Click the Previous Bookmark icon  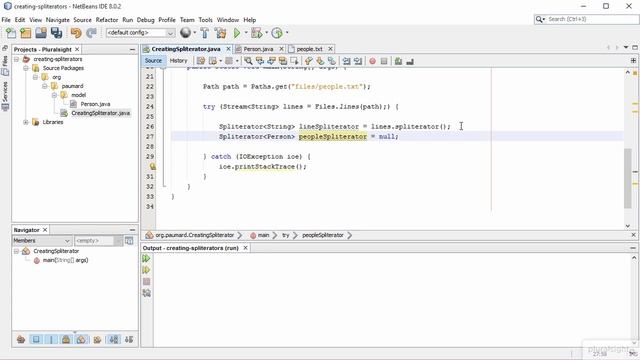click(x=309, y=61)
